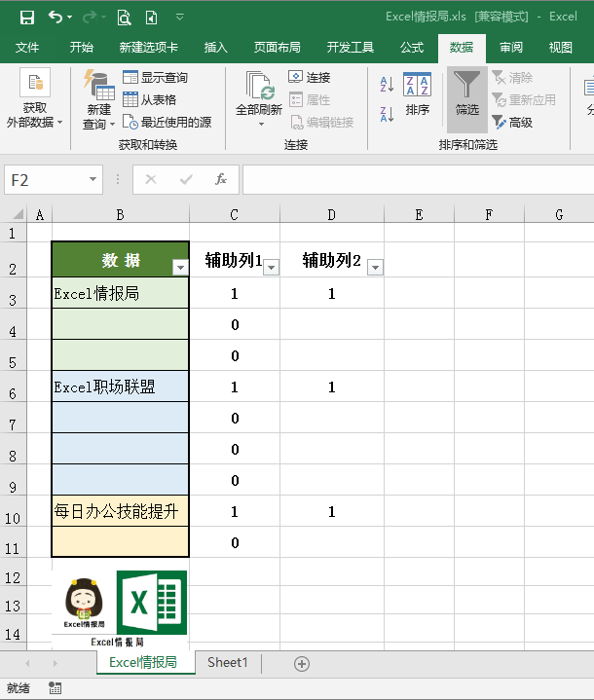Screen dimensions: 594x700
Task: Select column C header
Action: click(235, 215)
